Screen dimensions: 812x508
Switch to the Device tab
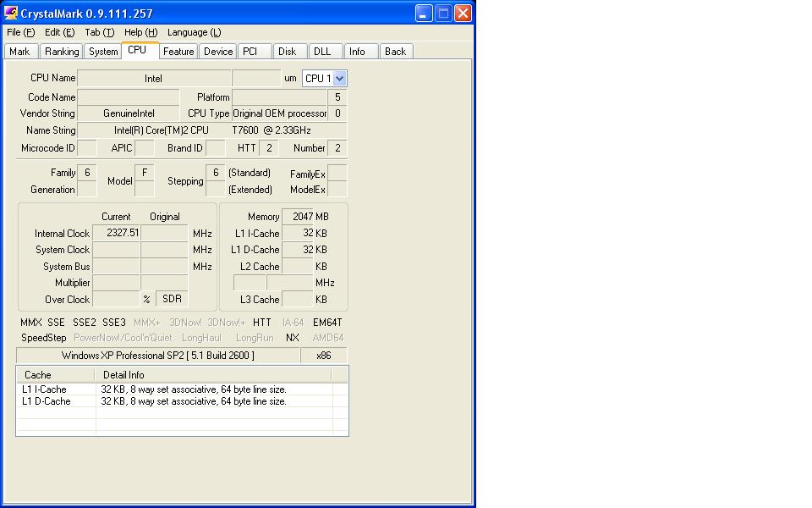(x=218, y=52)
